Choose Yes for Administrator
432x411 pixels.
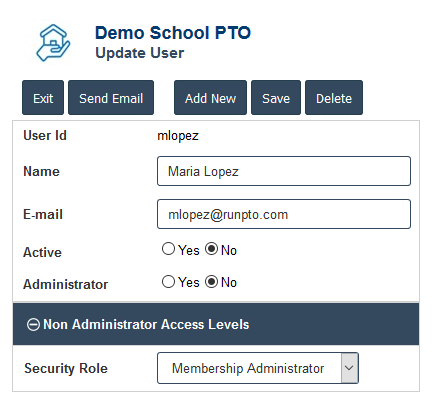[168, 282]
